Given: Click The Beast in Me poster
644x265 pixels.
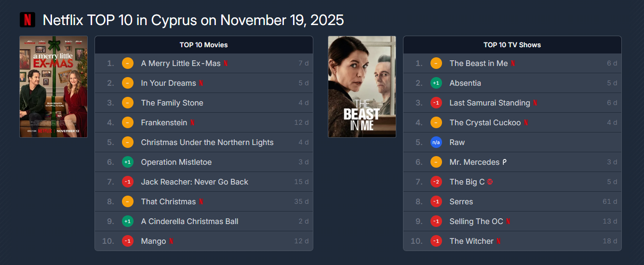Looking at the screenshot, I should coord(362,87).
